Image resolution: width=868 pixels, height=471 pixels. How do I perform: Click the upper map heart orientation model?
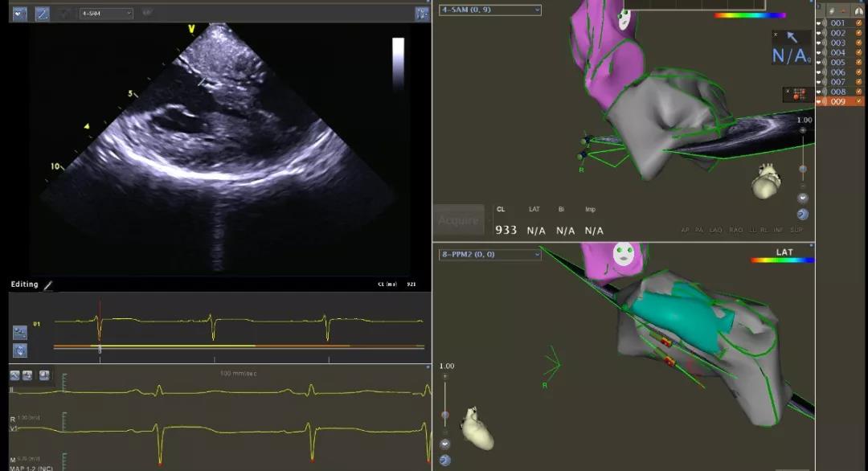pos(768,181)
